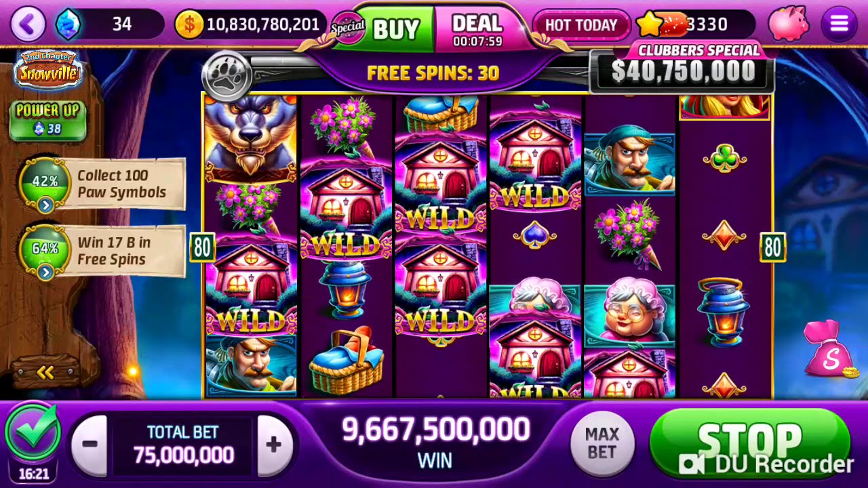Tap the silver paw symbol meter
The width and height of the screenshot is (868, 488).
point(227,74)
